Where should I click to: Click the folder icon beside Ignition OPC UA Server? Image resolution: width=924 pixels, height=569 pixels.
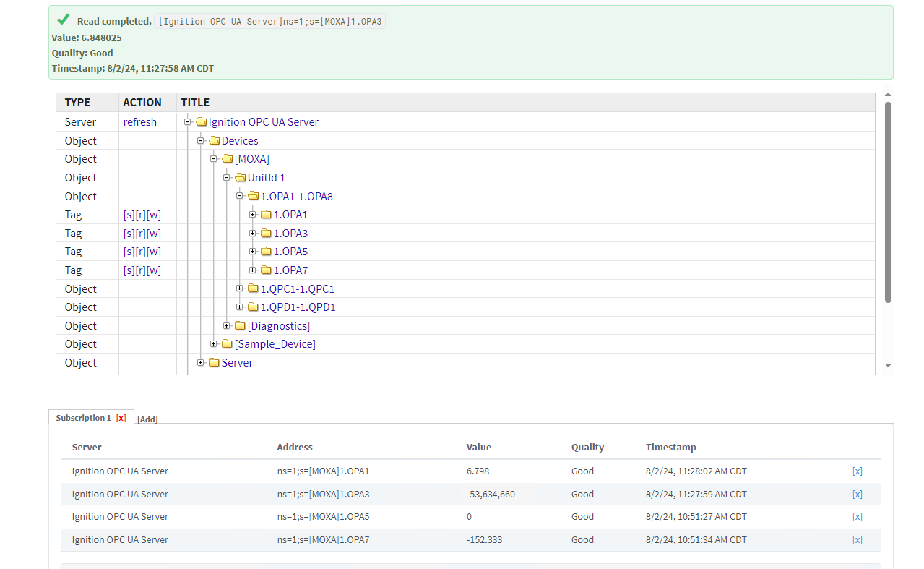(202, 122)
